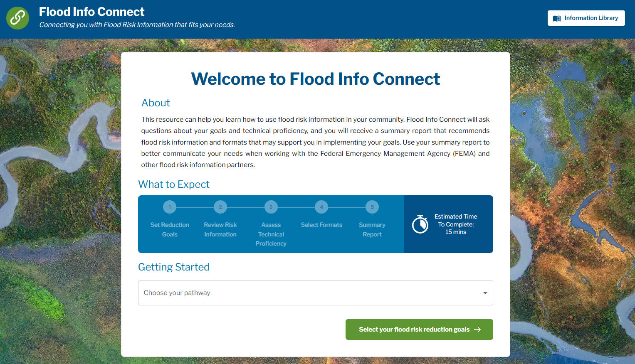Click the step 3 circle in progress tracker
Image resolution: width=635 pixels, height=364 pixels.
[x=271, y=207]
